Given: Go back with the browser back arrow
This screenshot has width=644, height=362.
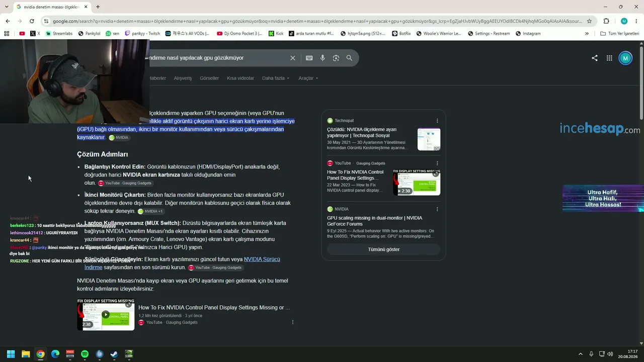Looking at the screenshot, I should pos(8,21).
